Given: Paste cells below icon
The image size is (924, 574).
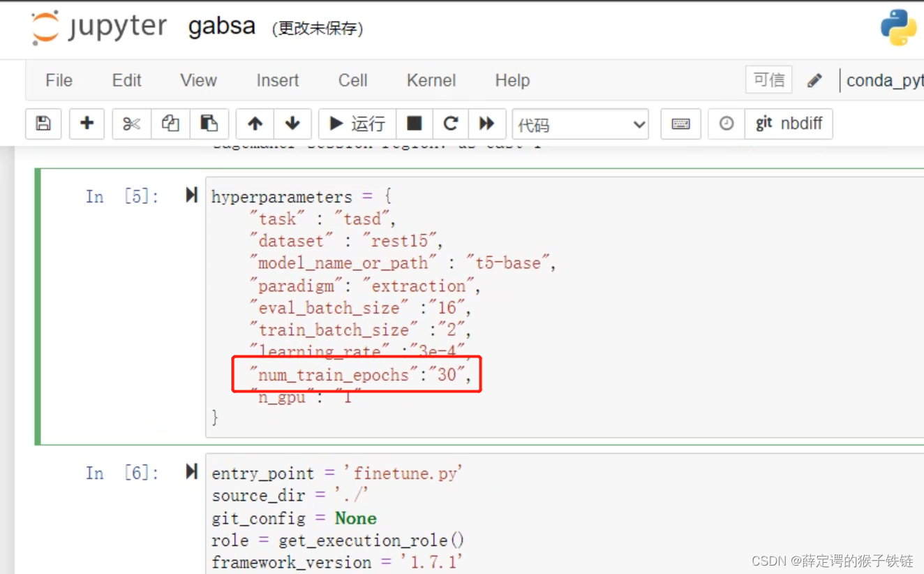Looking at the screenshot, I should tap(209, 124).
